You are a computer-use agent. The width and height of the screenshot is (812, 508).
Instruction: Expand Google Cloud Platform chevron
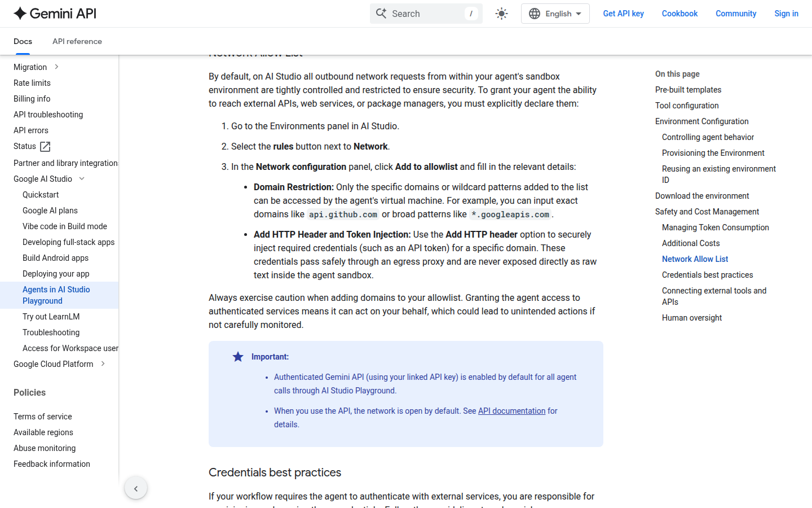pos(103,364)
